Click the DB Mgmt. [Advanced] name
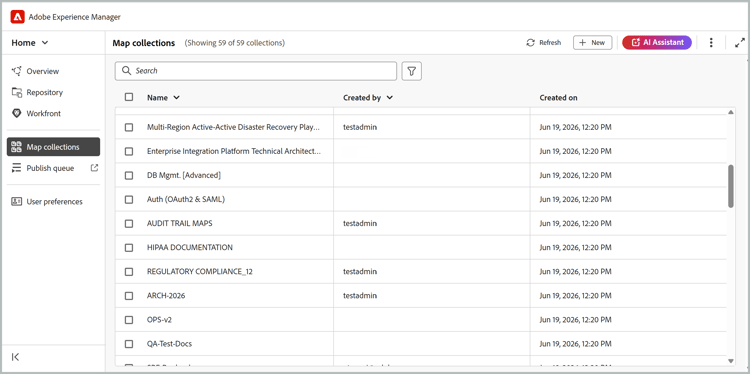This screenshot has height=374, width=750. tap(184, 176)
